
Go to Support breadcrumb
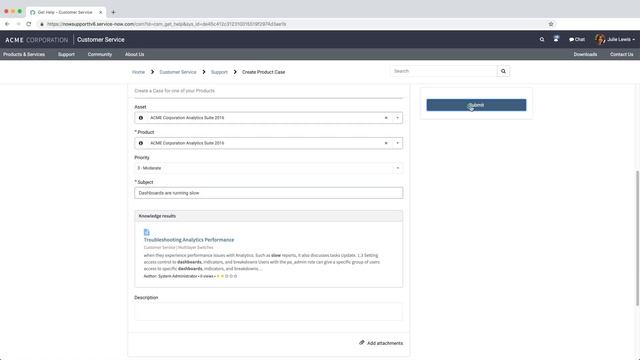pos(219,72)
